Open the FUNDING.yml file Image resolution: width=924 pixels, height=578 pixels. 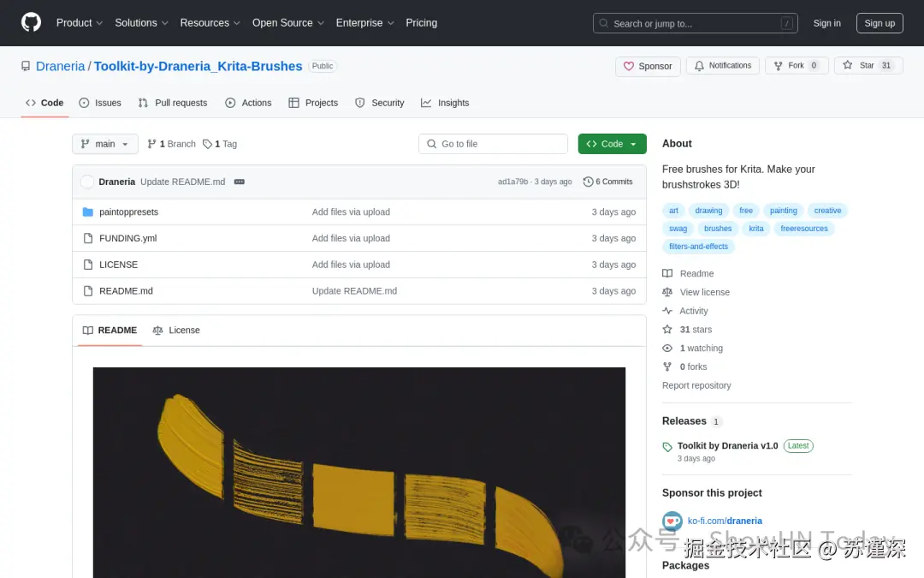click(127, 238)
